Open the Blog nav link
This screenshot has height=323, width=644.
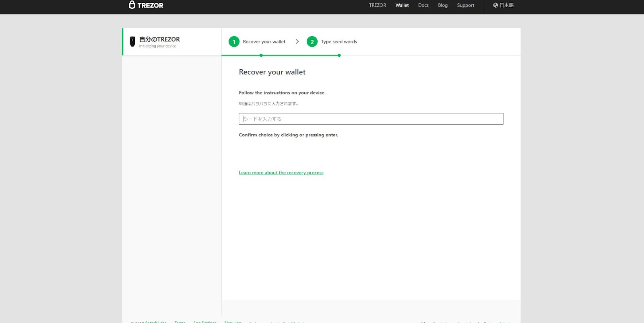click(443, 5)
